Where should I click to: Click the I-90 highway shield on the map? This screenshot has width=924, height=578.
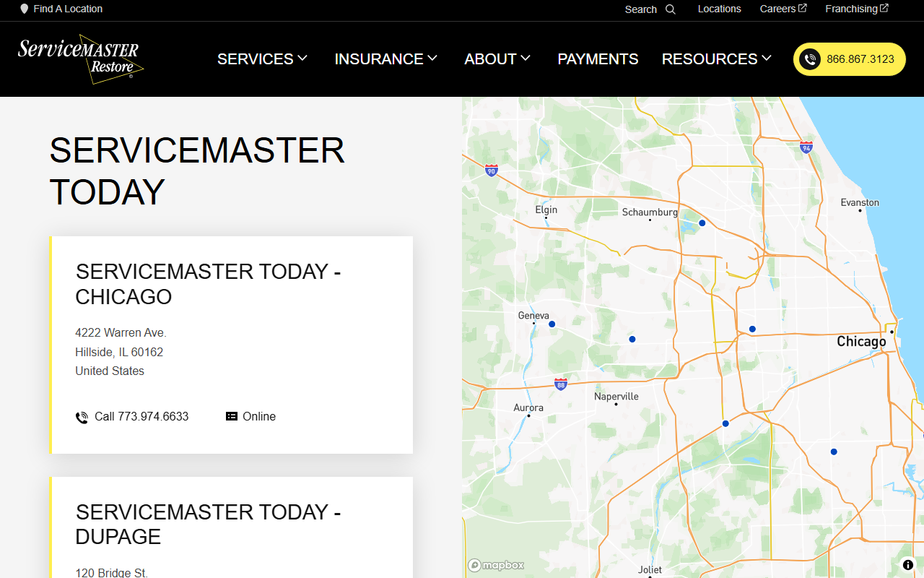click(x=492, y=171)
